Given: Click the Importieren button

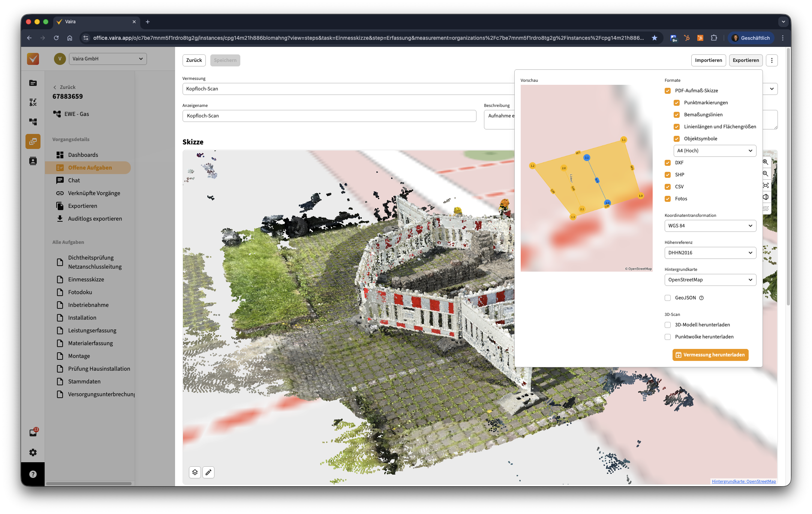Looking at the screenshot, I should pos(708,60).
